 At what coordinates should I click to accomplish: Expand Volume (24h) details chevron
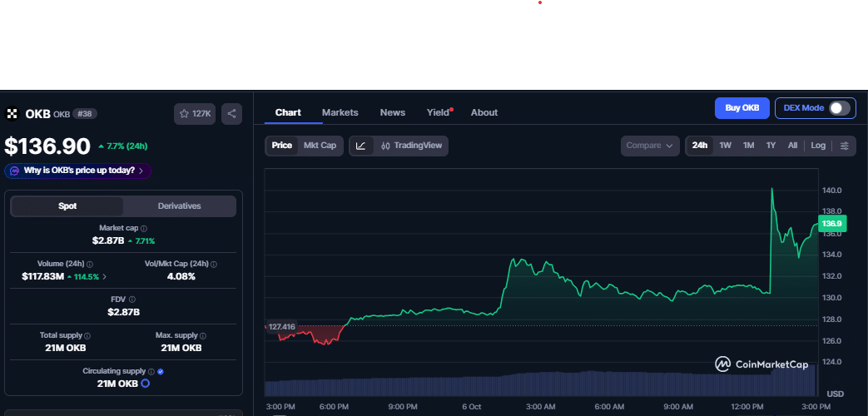point(105,276)
